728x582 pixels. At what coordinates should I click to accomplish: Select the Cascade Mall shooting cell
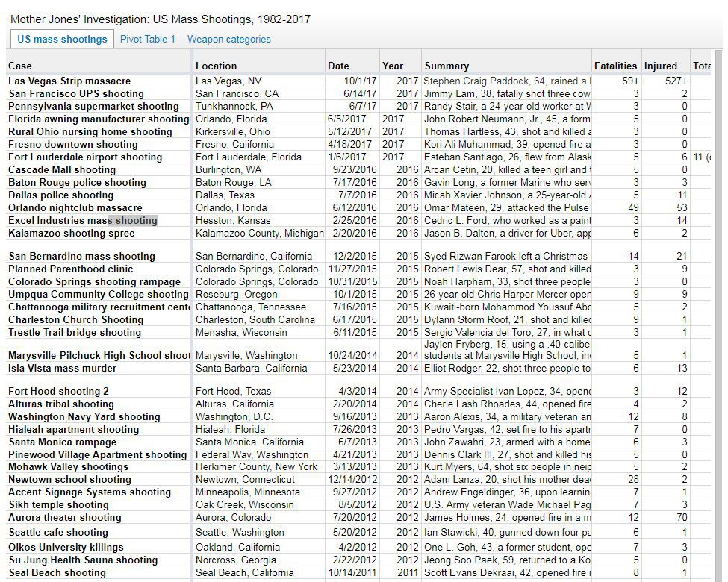(x=99, y=169)
